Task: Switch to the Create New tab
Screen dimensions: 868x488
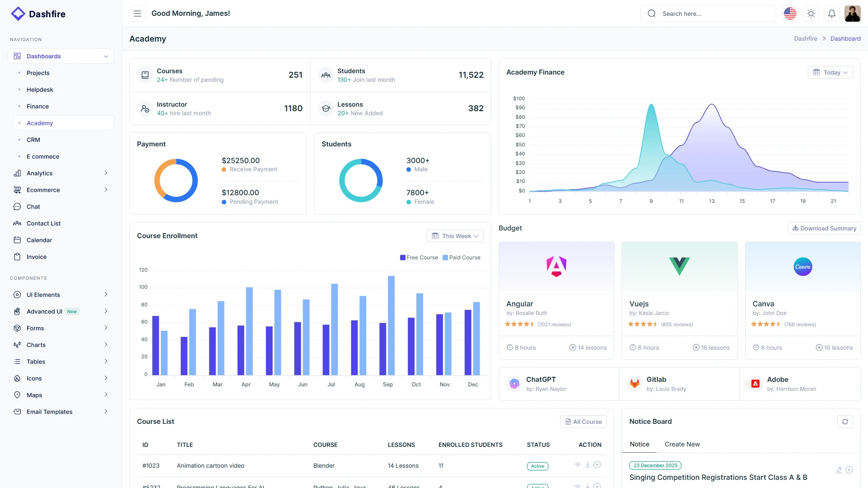Action: coord(682,444)
